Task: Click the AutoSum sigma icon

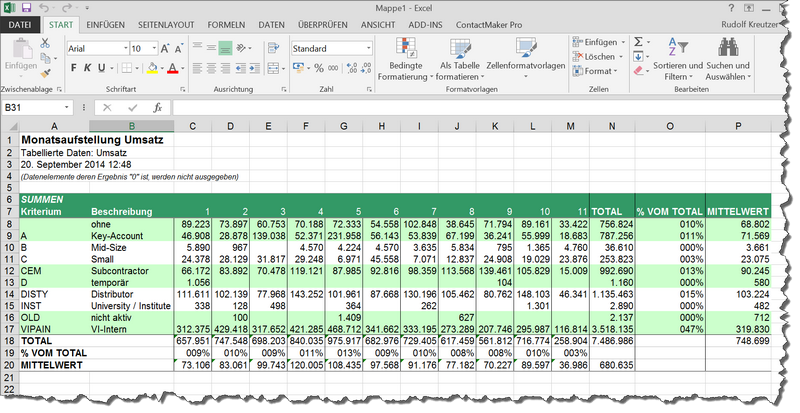Action: tap(639, 42)
